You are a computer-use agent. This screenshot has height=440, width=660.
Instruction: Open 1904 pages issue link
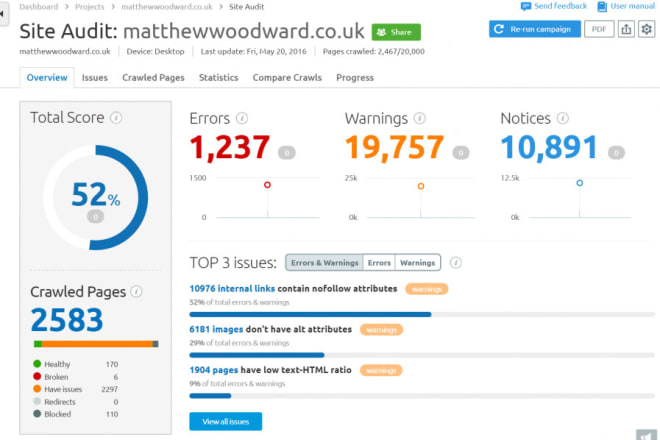pyautogui.click(x=214, y=370)
